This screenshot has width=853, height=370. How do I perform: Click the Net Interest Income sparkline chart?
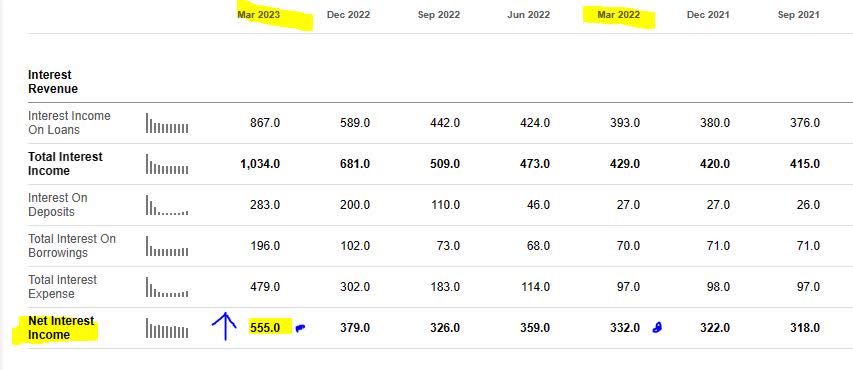pyautogui.click(x=167, y=328)
